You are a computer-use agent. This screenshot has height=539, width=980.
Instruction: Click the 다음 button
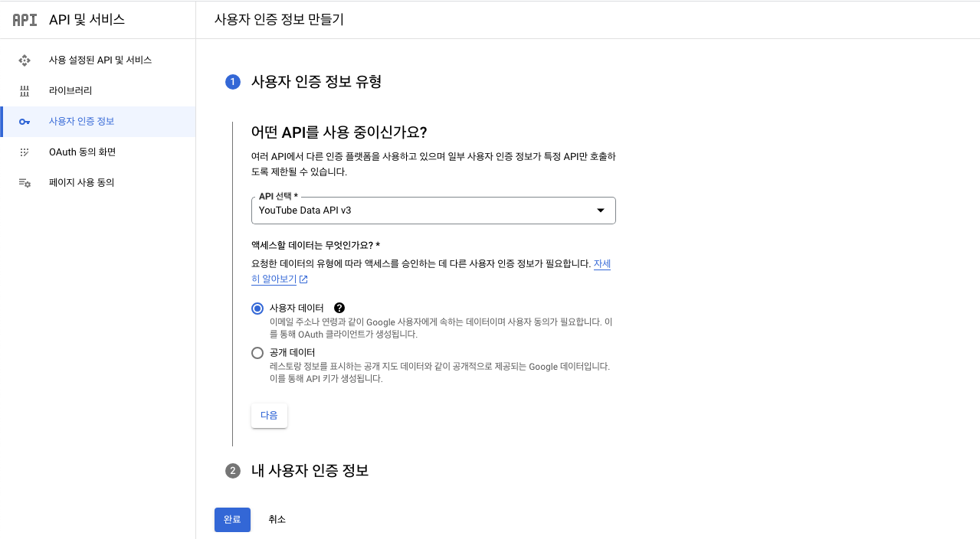tap(269, 416)
